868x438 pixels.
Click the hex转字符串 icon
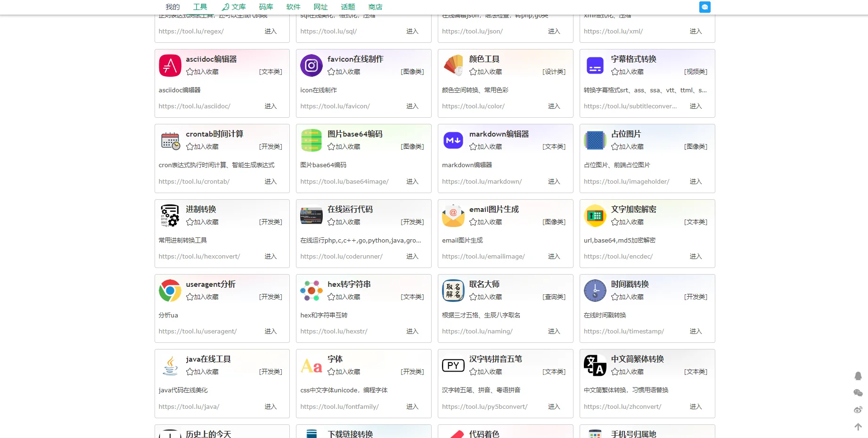(311, 291)
